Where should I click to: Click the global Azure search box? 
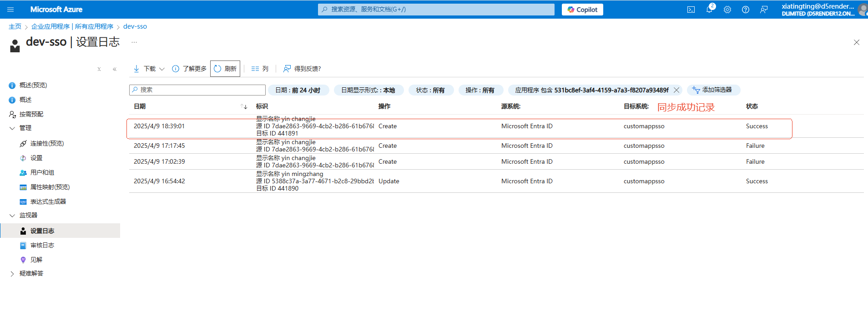coord(436,10)
